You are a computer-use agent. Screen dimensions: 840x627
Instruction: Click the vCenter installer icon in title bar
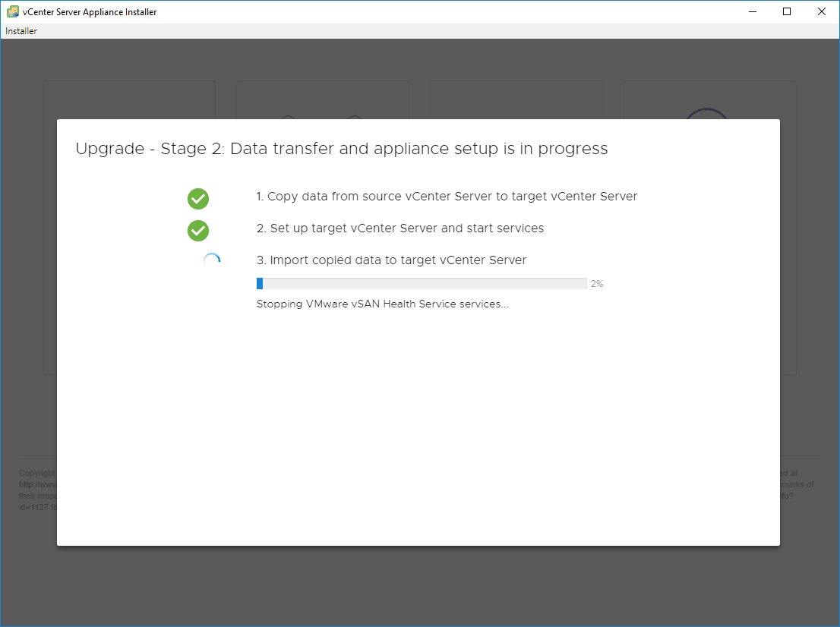tap(13, 11)
